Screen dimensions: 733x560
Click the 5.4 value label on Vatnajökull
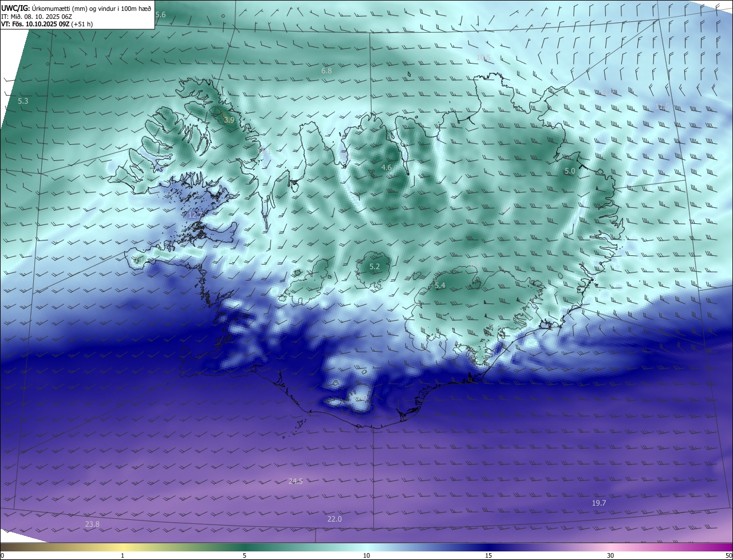pyautogui.click(x=440, y=285)
